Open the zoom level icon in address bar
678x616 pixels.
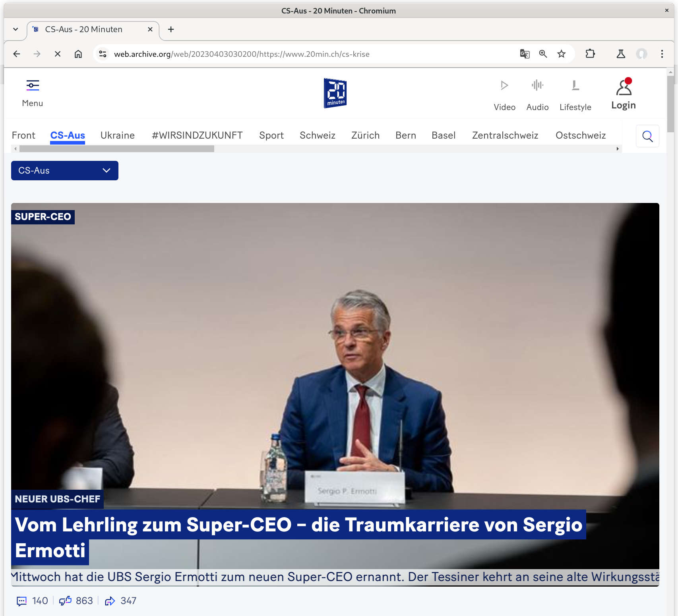coord(543,54)
